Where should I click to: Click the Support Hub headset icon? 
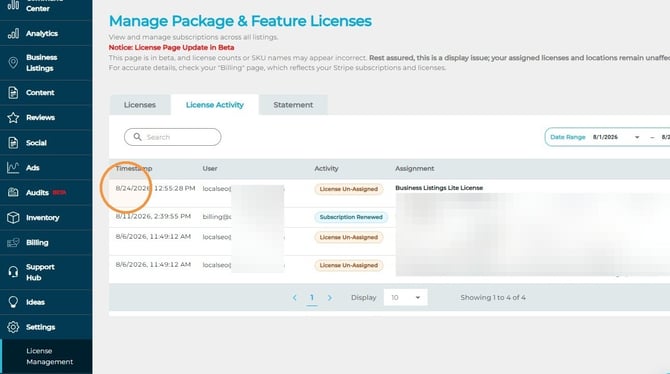[x=13, y=272]
